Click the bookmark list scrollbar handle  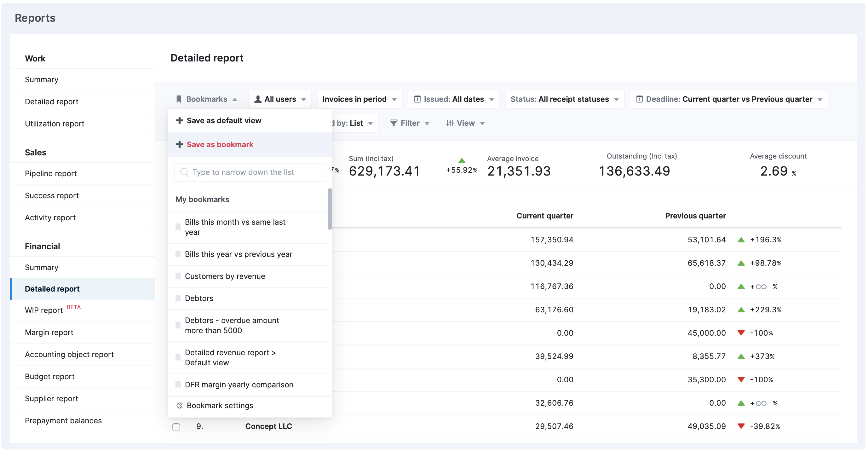tap(330, 209)
